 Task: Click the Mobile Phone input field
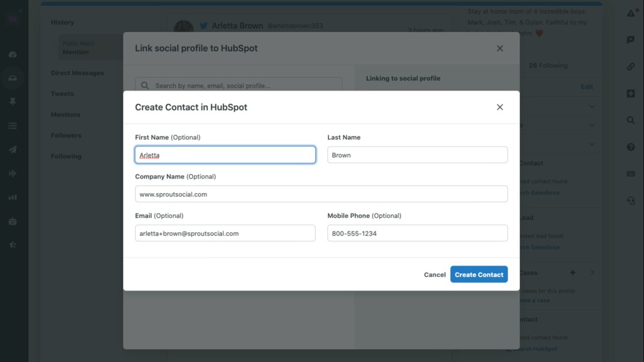[417, 234]
